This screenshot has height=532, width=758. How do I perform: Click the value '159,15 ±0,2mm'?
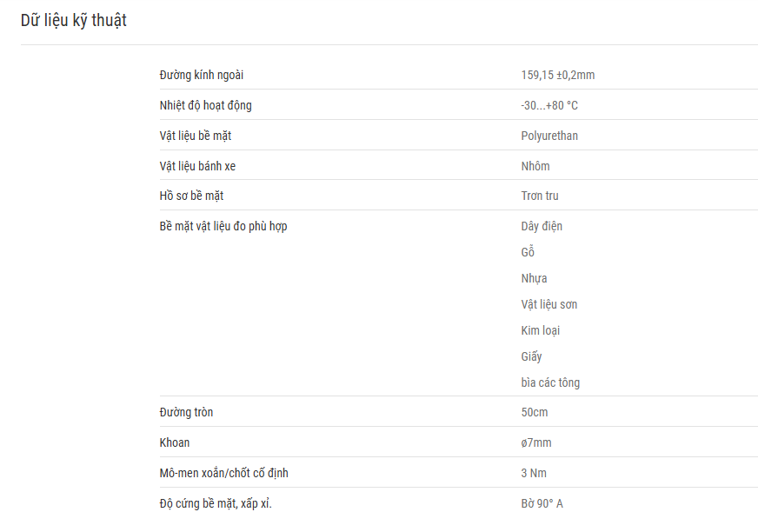tap(558, 75)
